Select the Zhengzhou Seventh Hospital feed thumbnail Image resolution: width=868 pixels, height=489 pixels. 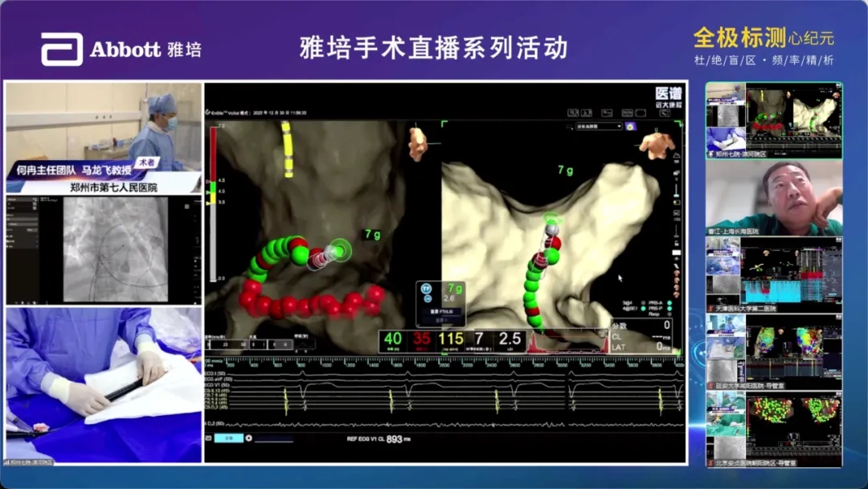pos(774,121)
